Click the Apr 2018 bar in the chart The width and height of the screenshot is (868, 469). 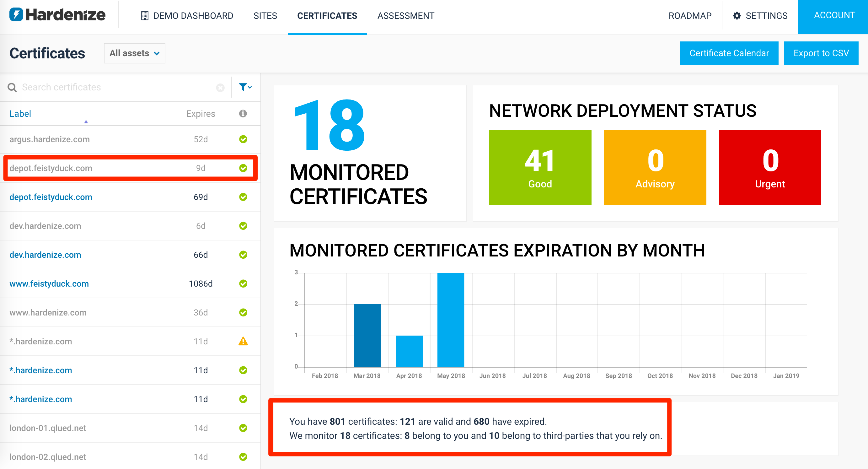click(x=409, y=351)
